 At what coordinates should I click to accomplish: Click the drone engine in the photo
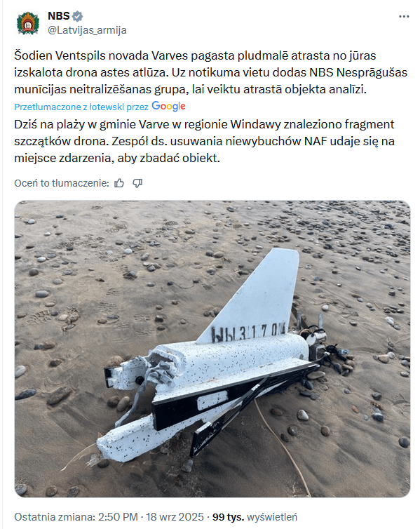(x=317, y=343)
